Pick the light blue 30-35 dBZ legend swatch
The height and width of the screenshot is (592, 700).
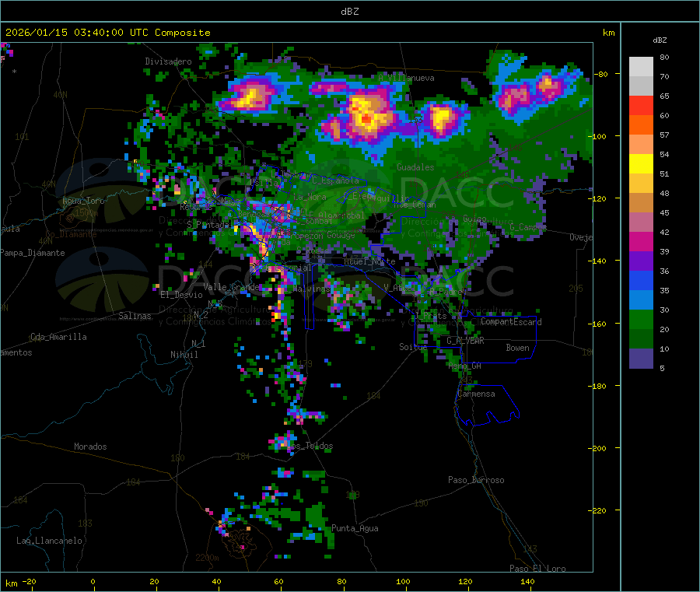click(x=641, y=300)
